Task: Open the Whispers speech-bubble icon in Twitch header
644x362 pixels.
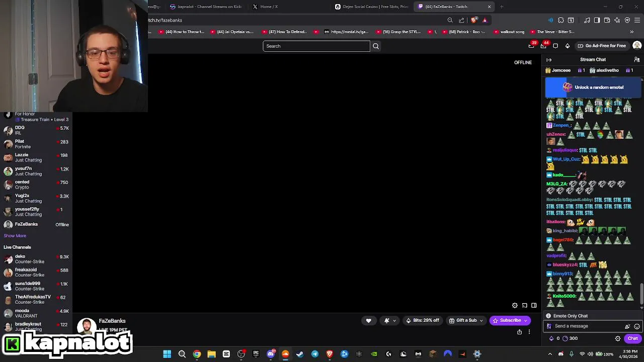Action: (555, 46)
